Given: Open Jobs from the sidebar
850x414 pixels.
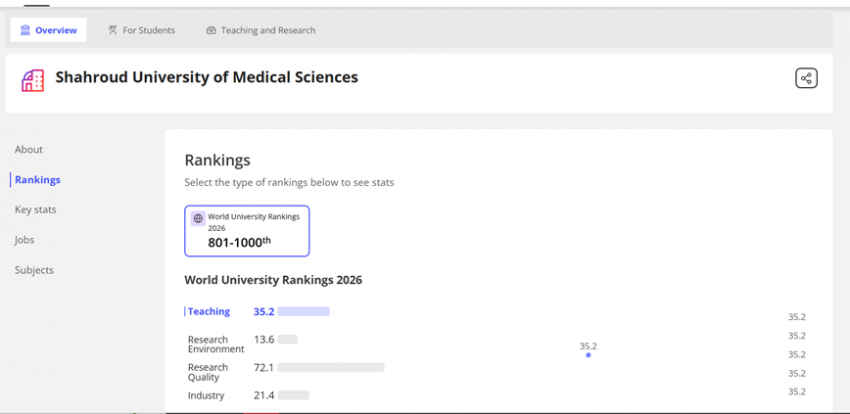Looking at the screenshot, I should [x=25, y=240].
